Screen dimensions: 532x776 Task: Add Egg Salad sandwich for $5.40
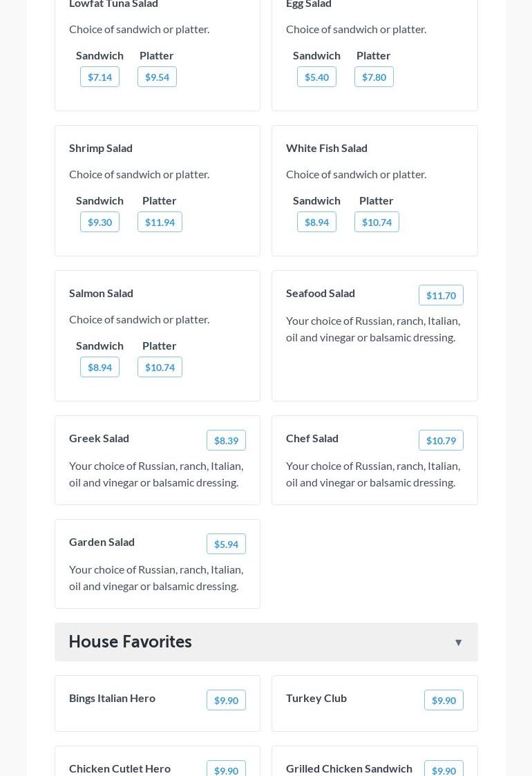click(x=316, y=77)
